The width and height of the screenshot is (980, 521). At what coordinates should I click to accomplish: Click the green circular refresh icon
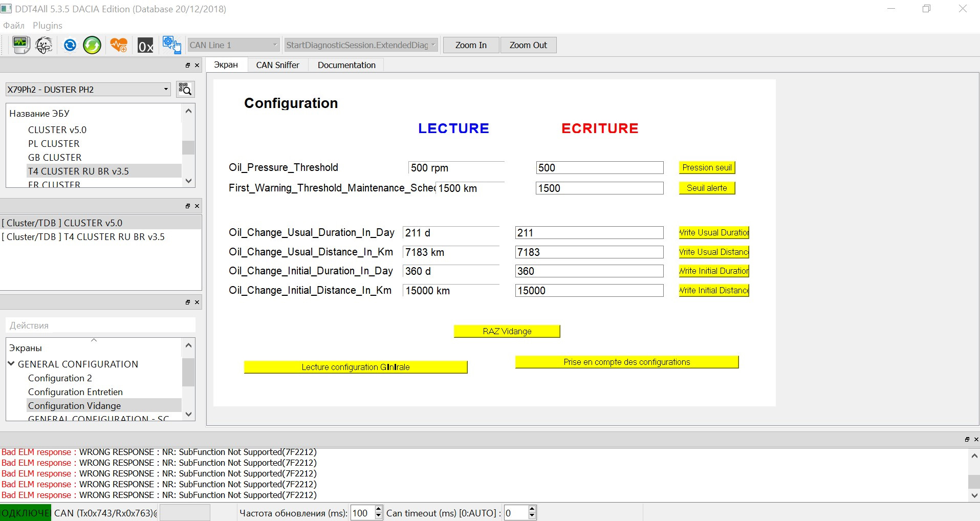click(x=92, y=45)
